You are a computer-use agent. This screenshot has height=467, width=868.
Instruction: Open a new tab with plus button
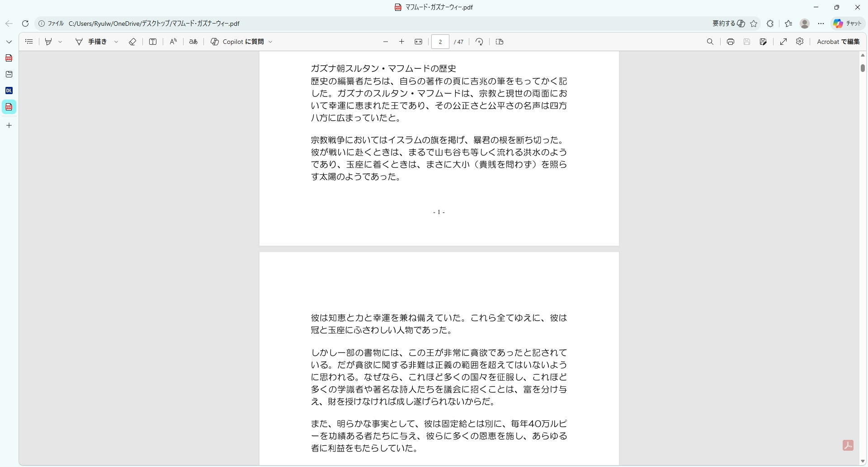[9, 125]
